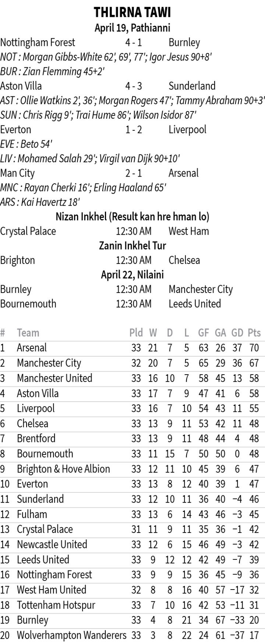Click Wolverhampton Wanderers in the standings
Image resolution: width=265 pixels, height=644 pixels.
point(71,635)
